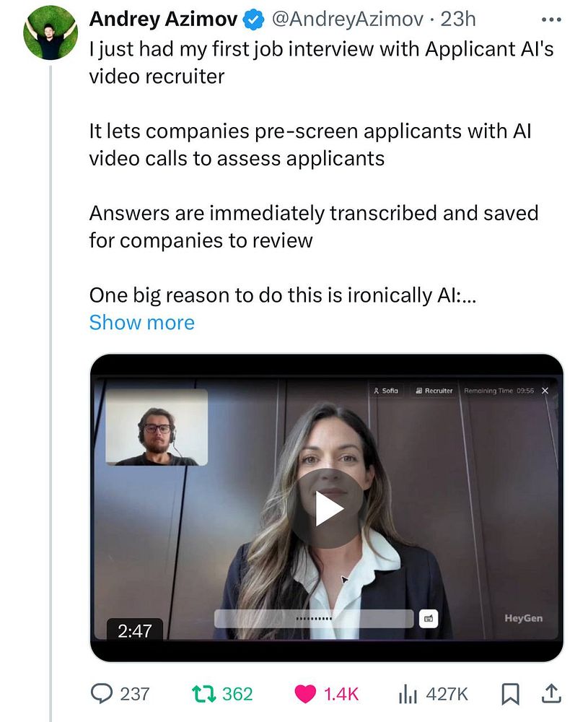Open Andrey Azimov's profile picture
Image resolution: width=588 pixels, height=722 pixels.
51,32
